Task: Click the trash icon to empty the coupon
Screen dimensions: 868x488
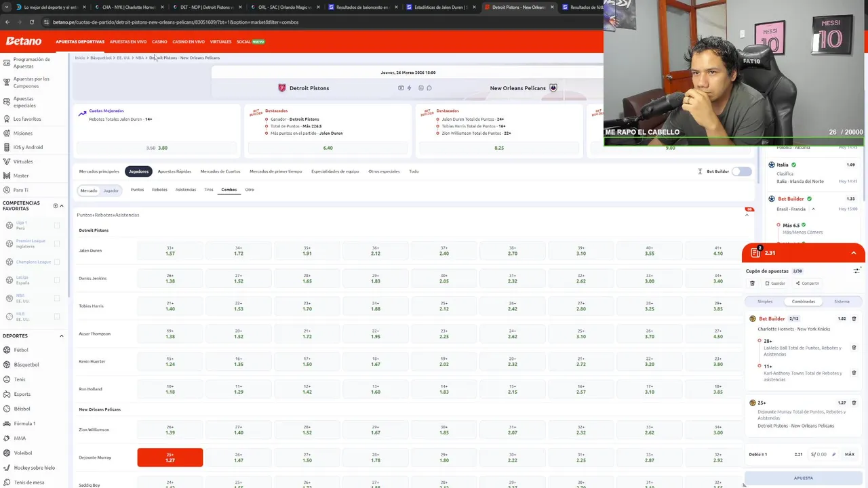Action: pyautogui.click(x=752, y=283)
